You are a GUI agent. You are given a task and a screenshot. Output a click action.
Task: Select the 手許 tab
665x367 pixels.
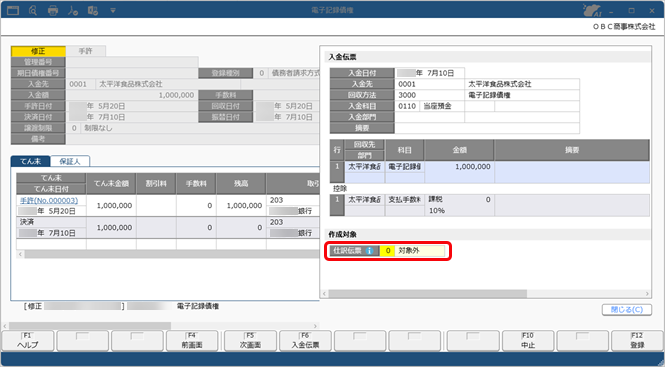coord(86,51)
